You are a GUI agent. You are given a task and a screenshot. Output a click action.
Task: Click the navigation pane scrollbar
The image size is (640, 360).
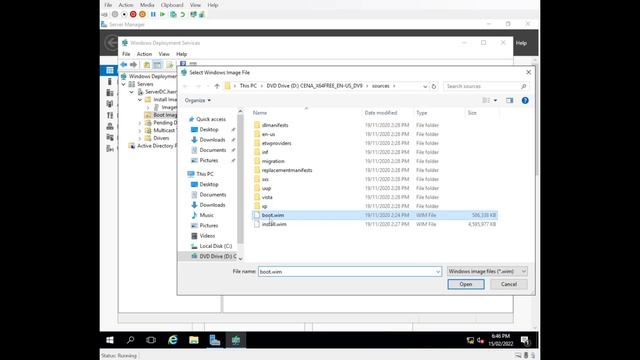240,180
